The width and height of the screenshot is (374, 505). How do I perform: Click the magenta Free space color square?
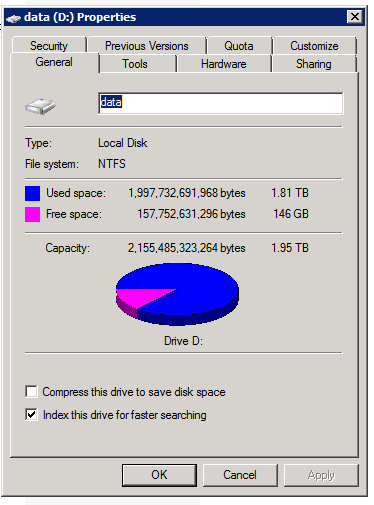click(x=32, y=214)
